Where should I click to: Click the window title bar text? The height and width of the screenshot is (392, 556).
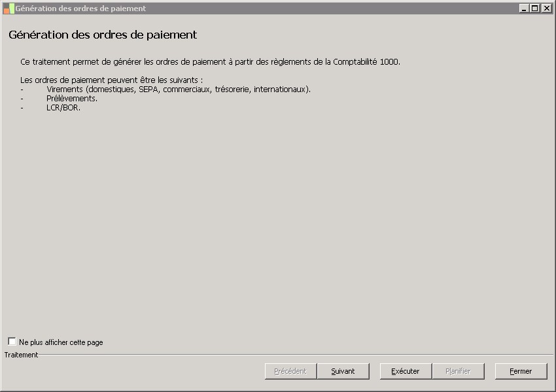point(80,8)
